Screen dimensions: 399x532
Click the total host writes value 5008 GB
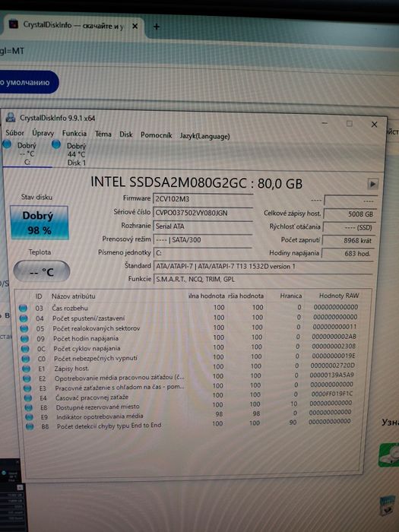(x=350, y=214)
